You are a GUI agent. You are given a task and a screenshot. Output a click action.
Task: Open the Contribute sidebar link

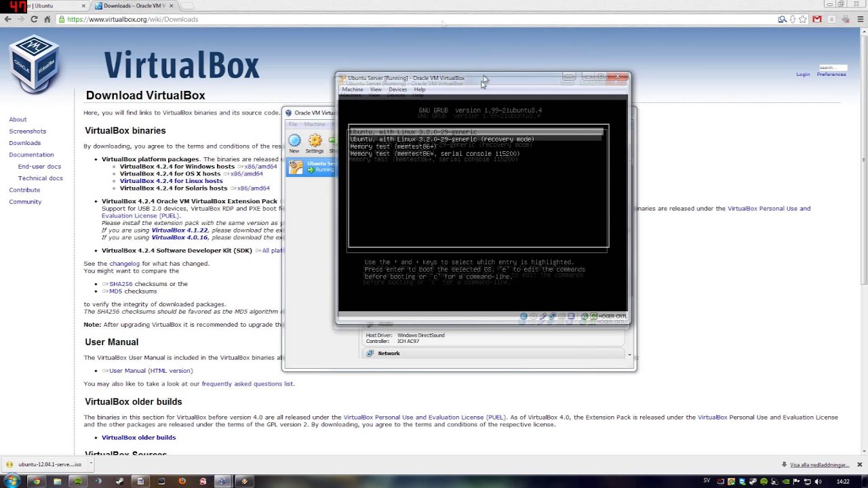tap(24, 190)
